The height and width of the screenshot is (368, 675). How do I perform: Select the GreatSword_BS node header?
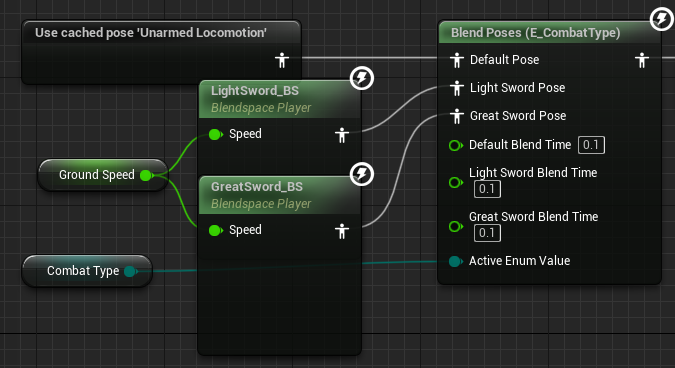click(279, 195)
